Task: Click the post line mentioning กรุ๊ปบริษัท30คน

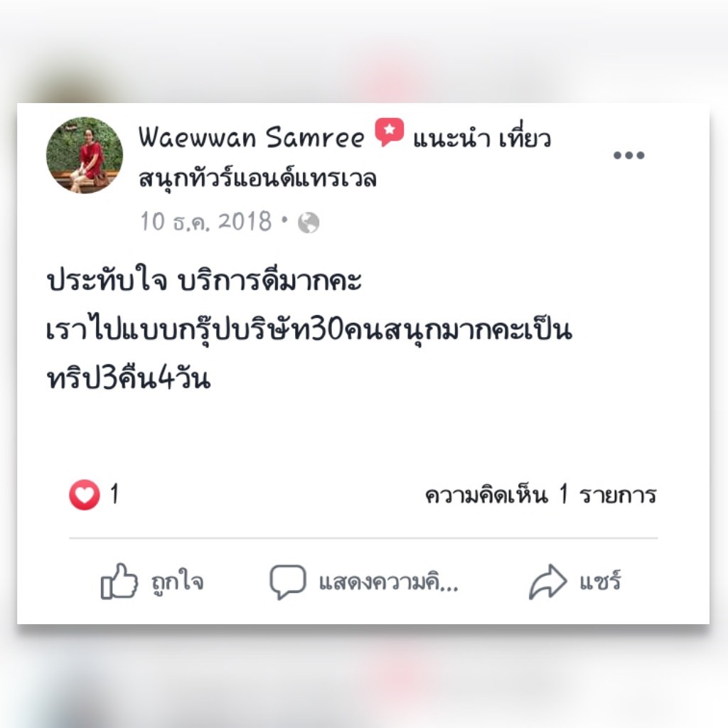Action: 309,331
